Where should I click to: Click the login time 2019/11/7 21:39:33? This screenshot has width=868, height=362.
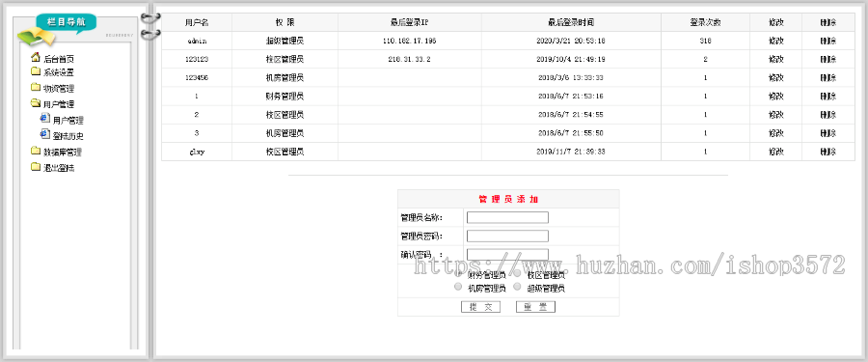click(571, 152)
